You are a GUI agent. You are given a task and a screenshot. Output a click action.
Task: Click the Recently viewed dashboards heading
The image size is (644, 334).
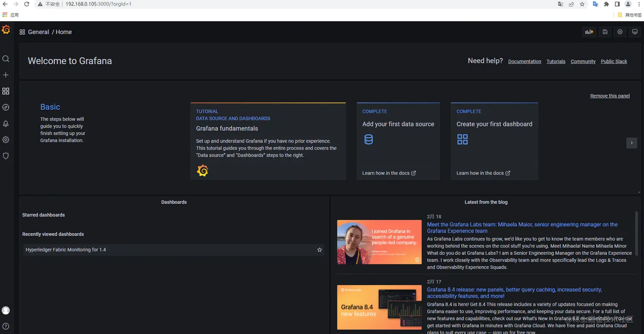pos(53,234)
